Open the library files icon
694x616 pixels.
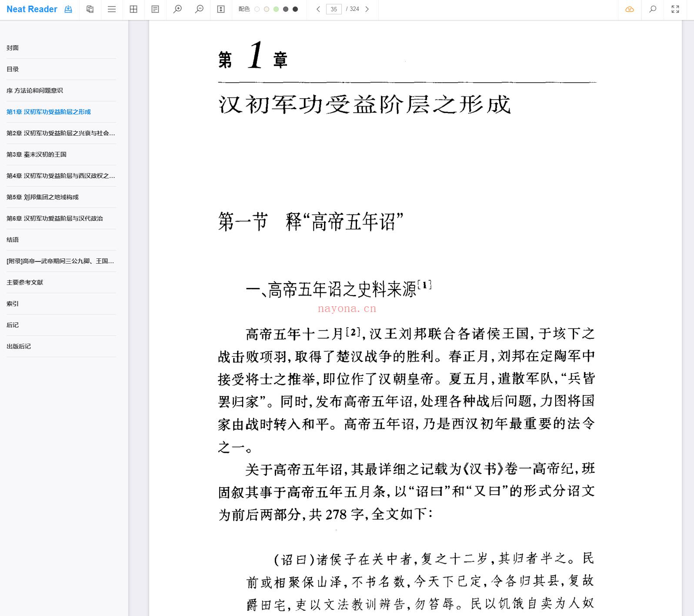90,9
